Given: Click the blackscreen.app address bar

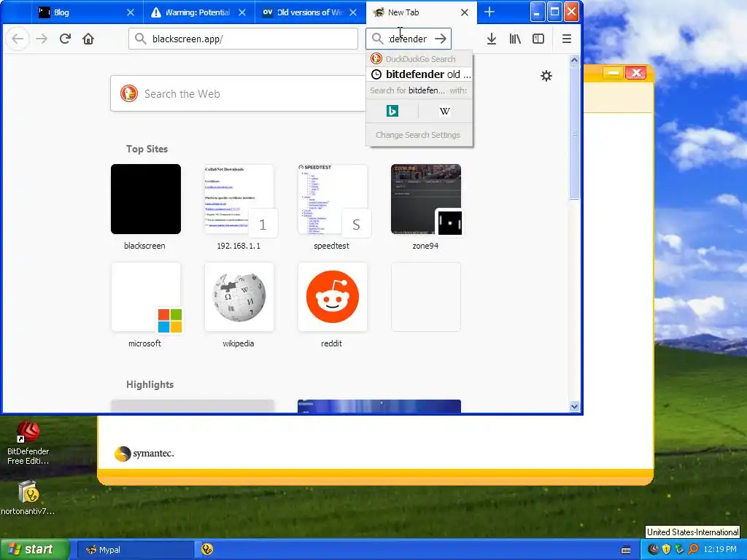Looking at the screenshot, I should (x=243, y=39).
